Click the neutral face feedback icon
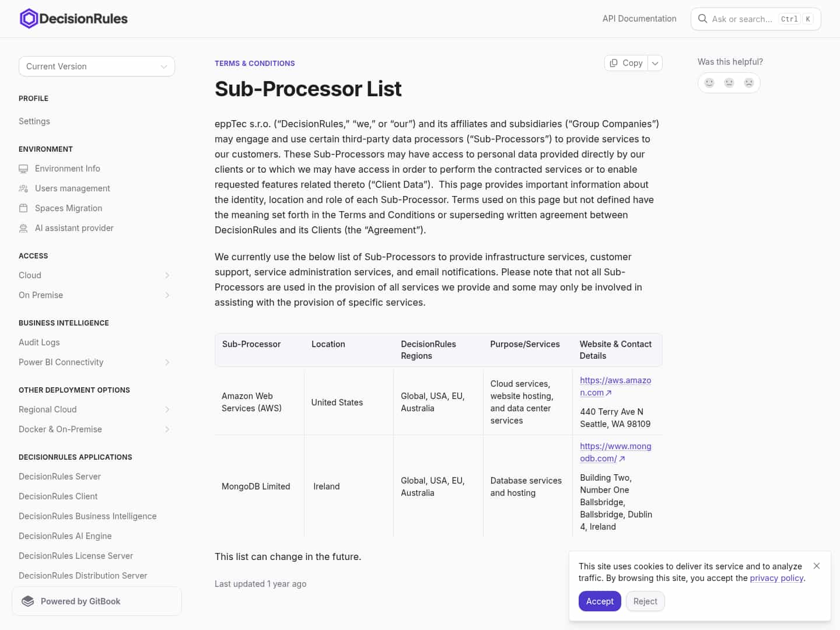 click(729, 83)
